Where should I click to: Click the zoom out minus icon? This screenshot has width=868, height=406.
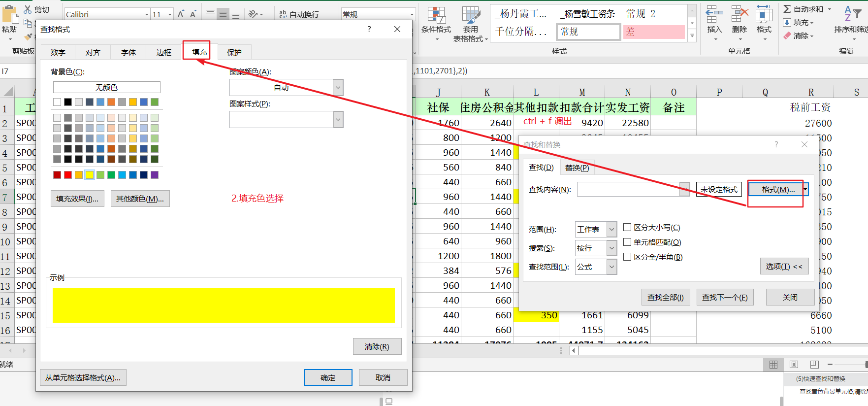(x=830, y=364)
